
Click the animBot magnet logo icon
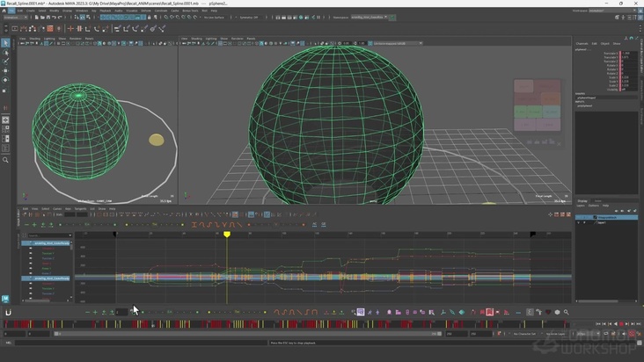click(x=8, y=313)
